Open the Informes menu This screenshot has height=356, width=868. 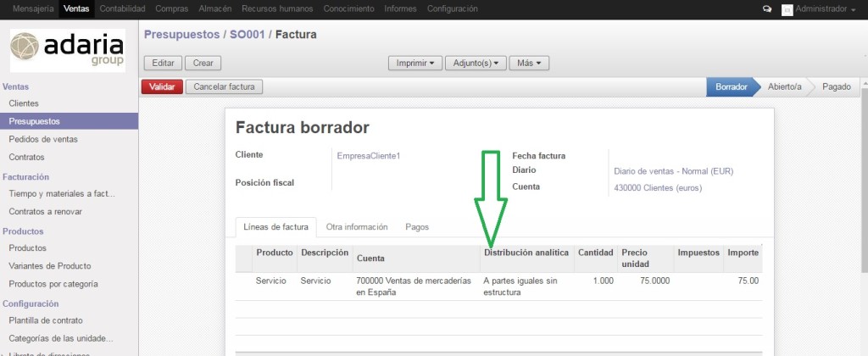pyautogui.click(x=400, y=8)
